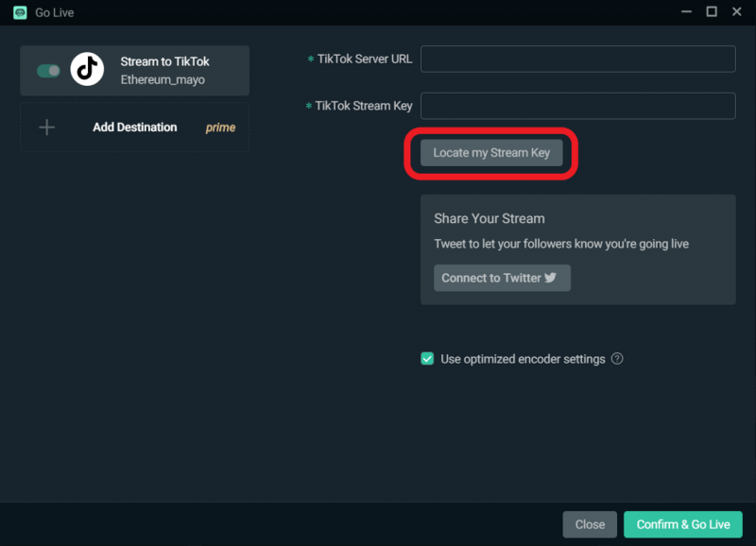Click the gray Close button at bottom
This screenshot has height=546, width=756.
tap(590, 524)
